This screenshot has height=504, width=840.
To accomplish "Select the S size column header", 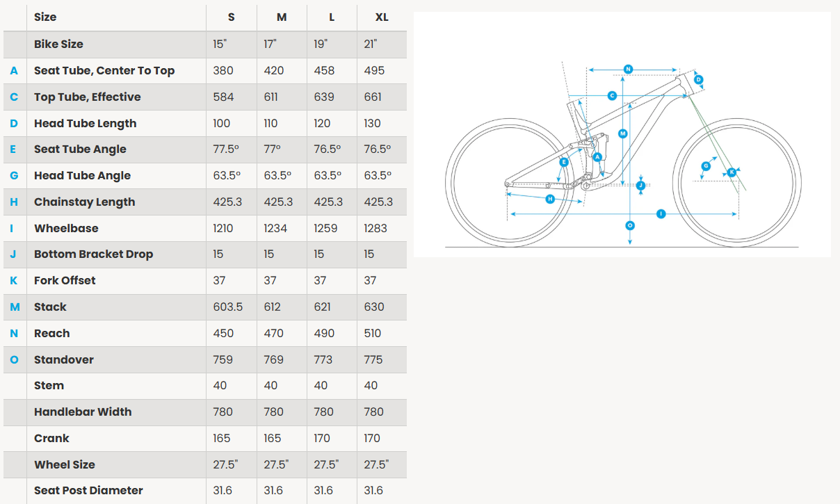I will point(231,17).
